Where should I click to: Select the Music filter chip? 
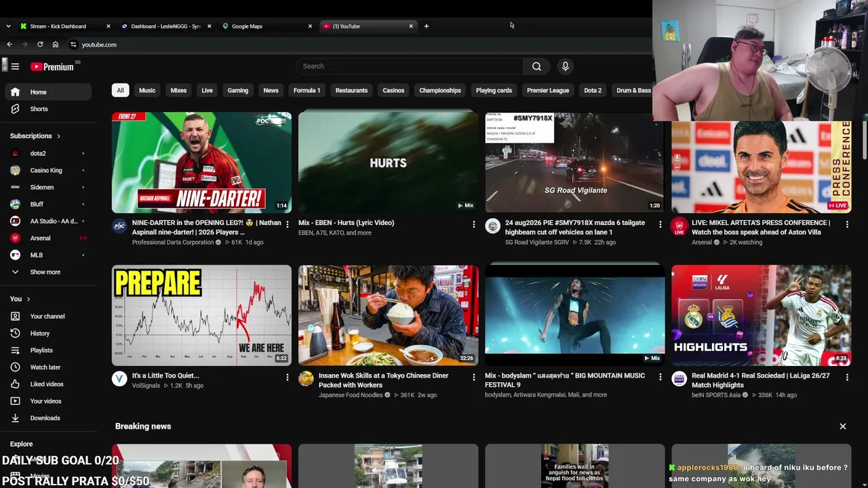tap(147, 90)
